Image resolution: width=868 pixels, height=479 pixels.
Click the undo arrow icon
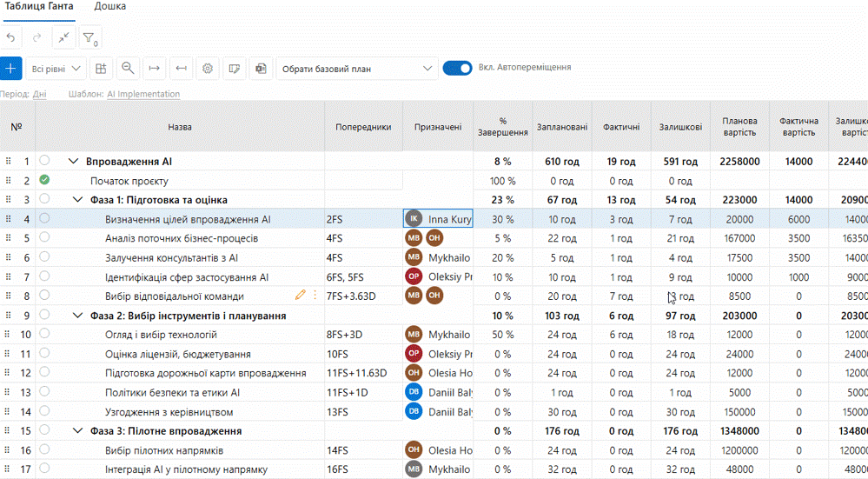(x=10, y=37)
